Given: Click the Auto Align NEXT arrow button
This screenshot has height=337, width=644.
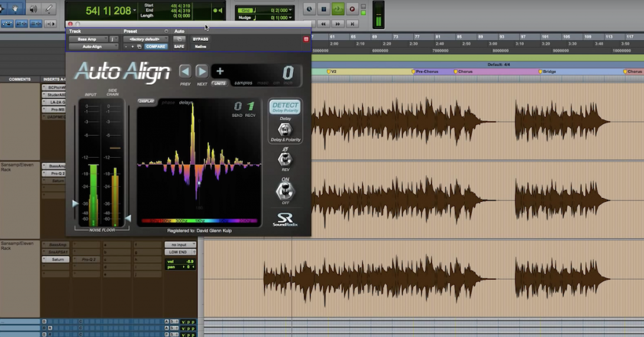Looking at the screenshot, I should (202, 72).
